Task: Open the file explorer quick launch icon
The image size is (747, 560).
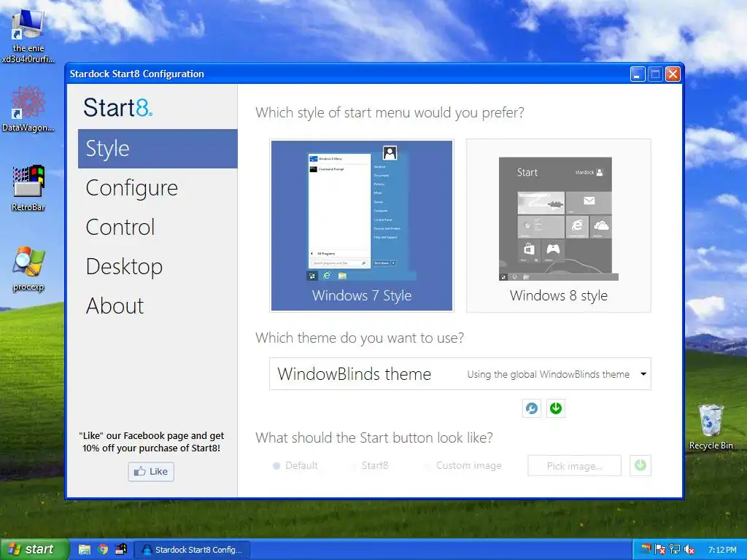Action: pyautogui.click(x=85, y=549)
